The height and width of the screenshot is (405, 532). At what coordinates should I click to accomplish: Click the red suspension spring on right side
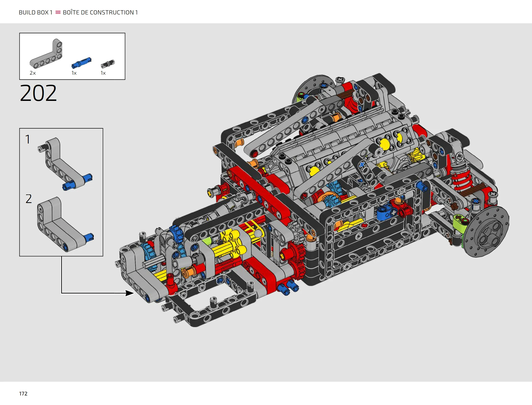pos(462,180)
